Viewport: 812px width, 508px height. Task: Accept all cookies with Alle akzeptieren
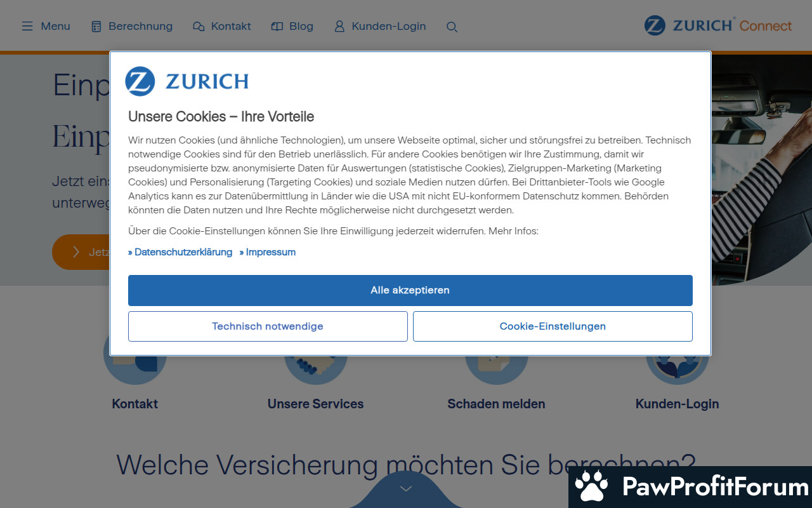click(410, 290)
